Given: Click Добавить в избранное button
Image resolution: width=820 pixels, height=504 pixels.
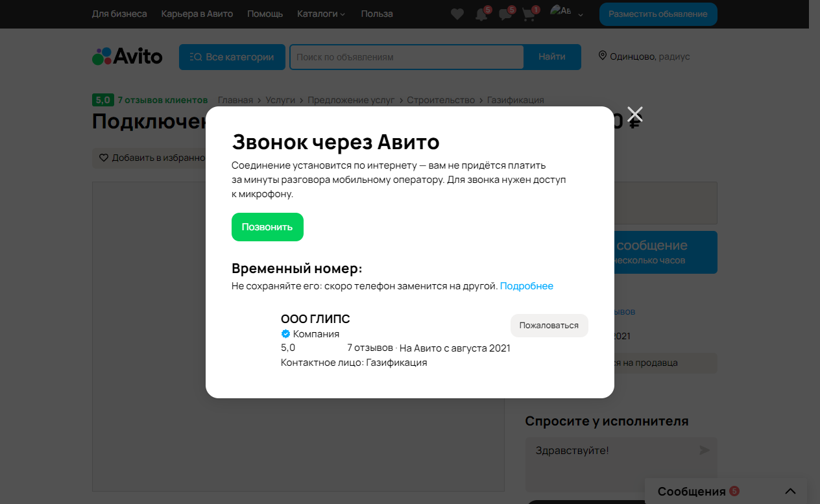Looking at the screenshot, I should coord(152,158).
